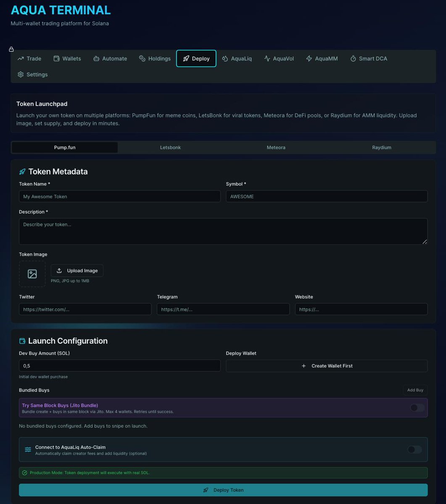
Task: Click 'Multi-wallet trading platform for Solana' subtitle
Action: [60, 24]
